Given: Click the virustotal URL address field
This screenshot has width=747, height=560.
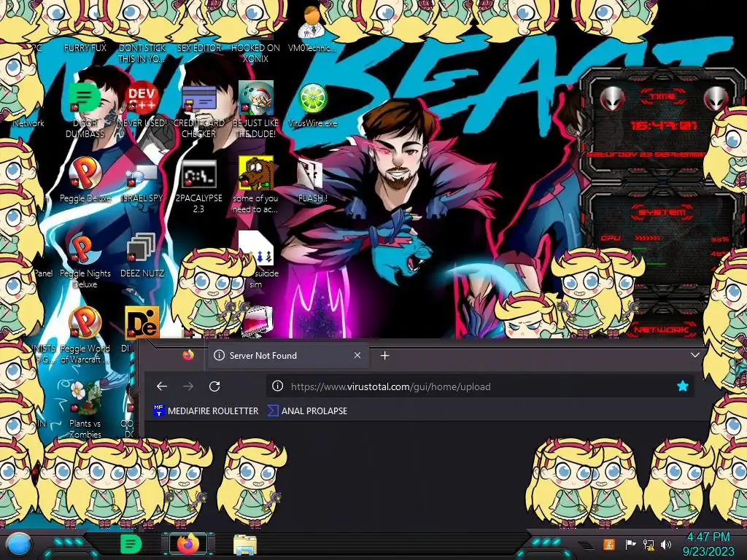Looking at the screenshot, I should [479, 386].
